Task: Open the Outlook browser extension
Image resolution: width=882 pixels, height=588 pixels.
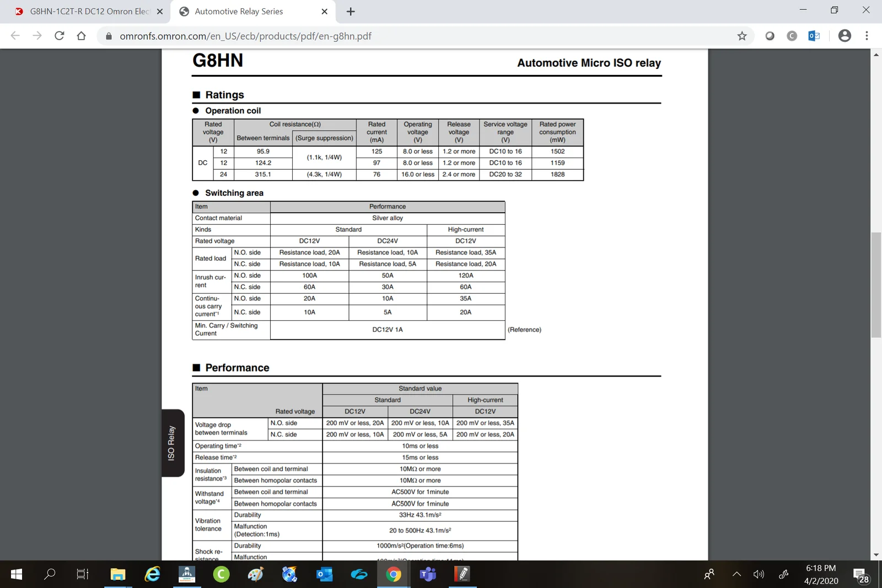Action: pos(814,36)
